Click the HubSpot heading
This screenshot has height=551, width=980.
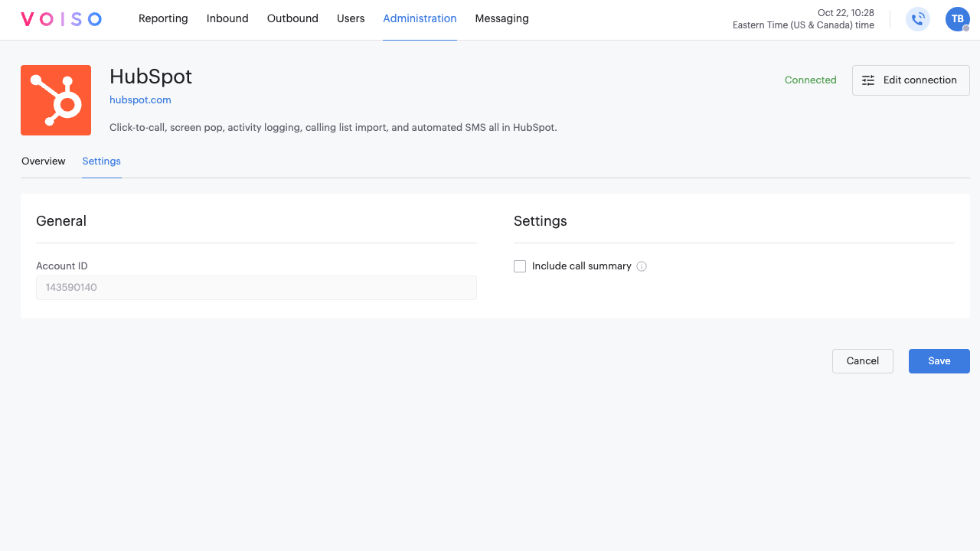151,77
